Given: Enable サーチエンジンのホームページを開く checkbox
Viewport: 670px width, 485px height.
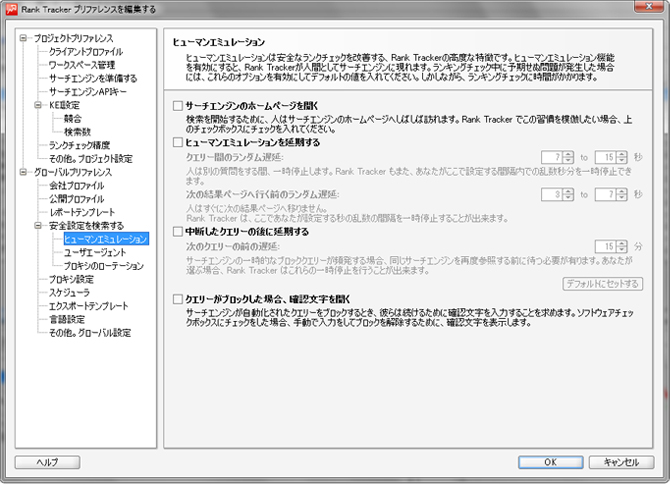Looking at the screenshot, I should [x=178, y=106].
